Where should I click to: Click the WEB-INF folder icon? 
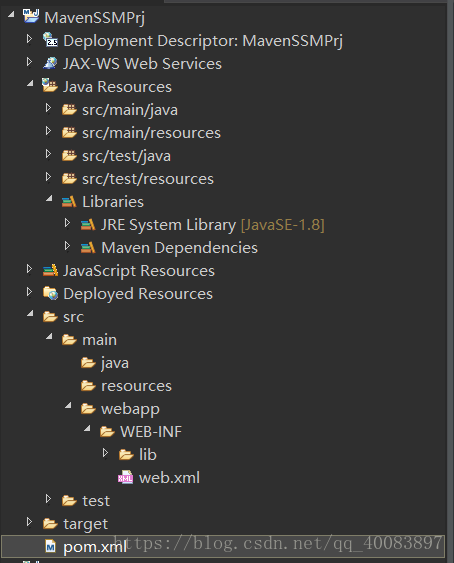107,432
